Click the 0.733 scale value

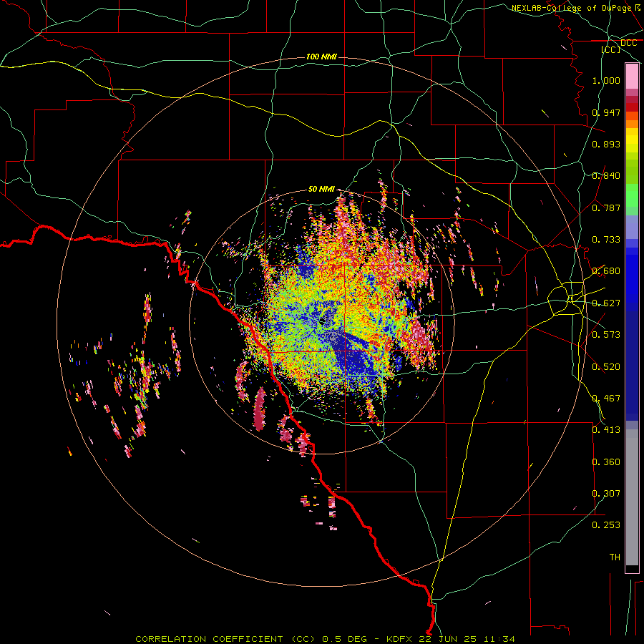tap(606, 240)
